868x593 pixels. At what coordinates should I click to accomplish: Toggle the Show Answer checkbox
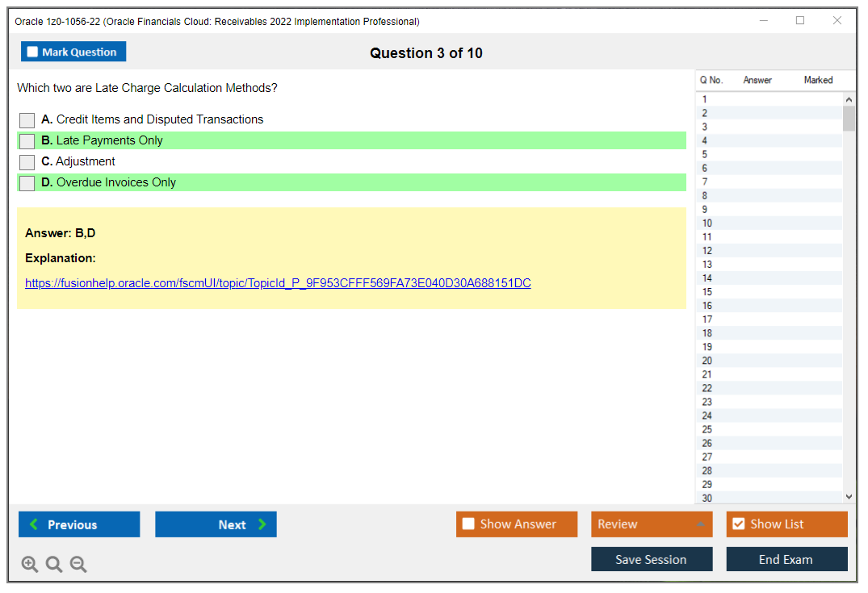(469, 524)
